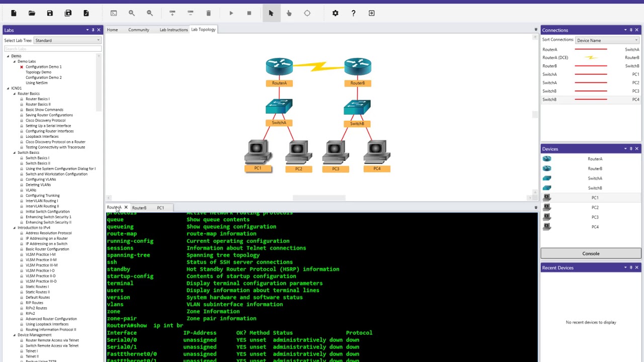Close the RouterA console tab
The image size is (644, 362).
[x=126, y=208]
